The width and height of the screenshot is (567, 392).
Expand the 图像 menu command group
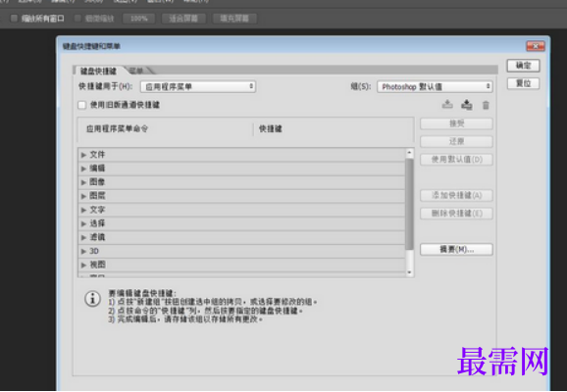pos(83,182)
